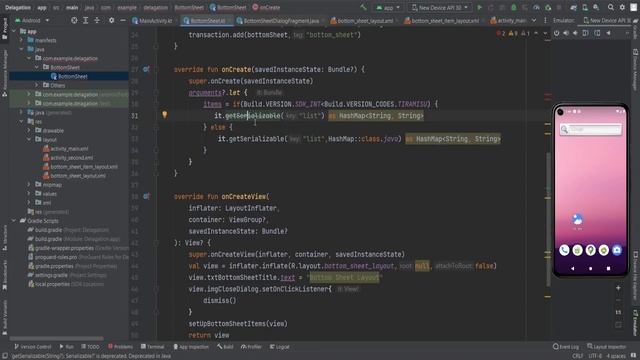The width and height of the screenshot is (640, 360).
Task: Select activity_second.xml in project tree
Action: pyautogui.click(x=68, y=158)
